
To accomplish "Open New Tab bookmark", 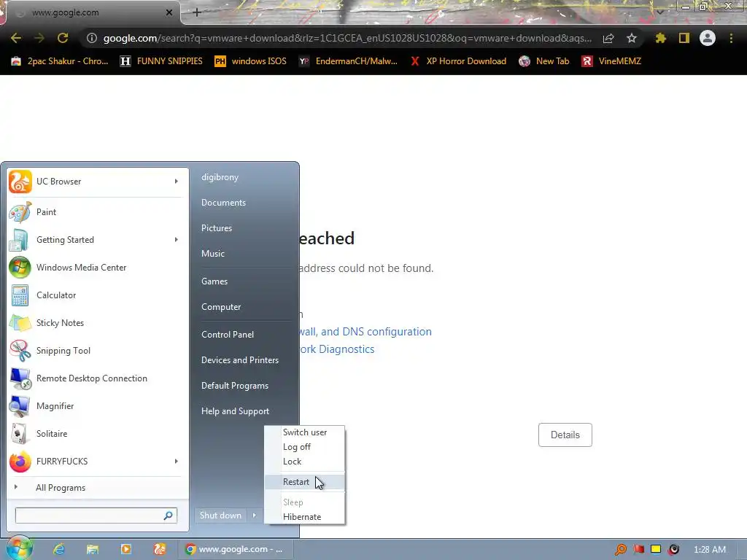I will pyautogui.click(x=544, y=61).
